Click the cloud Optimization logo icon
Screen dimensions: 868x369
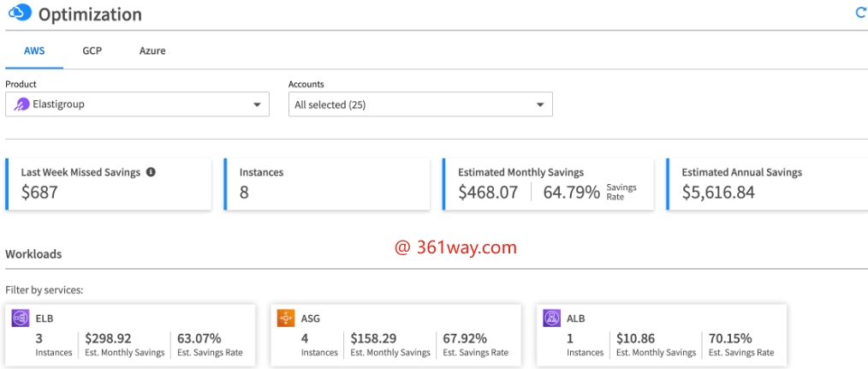point(19,14)
